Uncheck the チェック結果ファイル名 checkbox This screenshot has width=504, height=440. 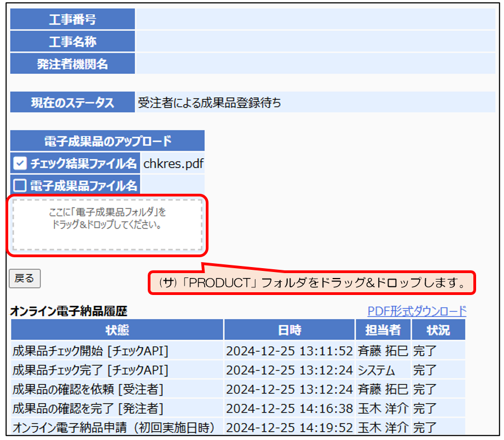pyautogui.click(x=20, y=163)
